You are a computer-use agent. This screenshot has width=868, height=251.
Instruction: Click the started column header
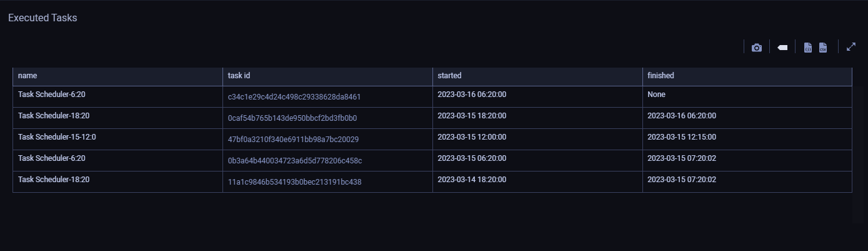tap(449, 76)
